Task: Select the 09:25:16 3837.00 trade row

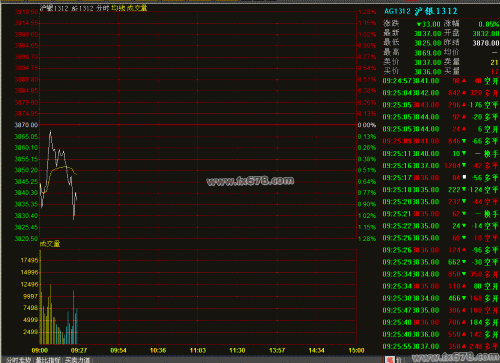Action: (440, 165)
